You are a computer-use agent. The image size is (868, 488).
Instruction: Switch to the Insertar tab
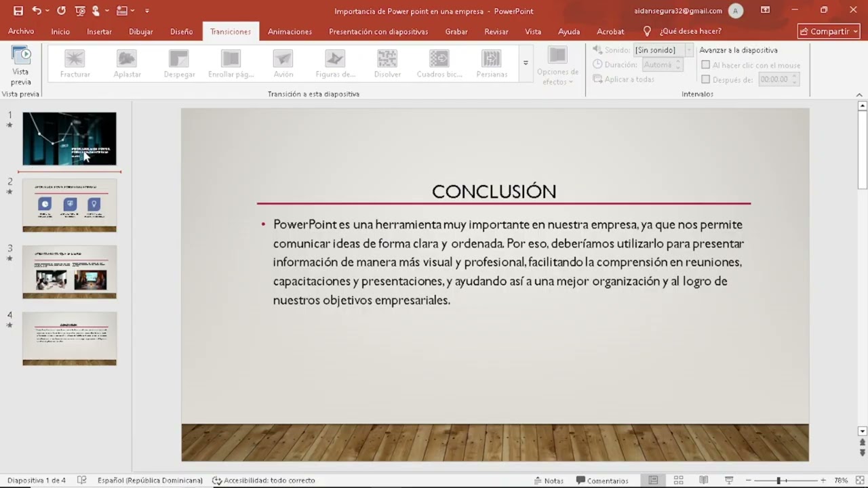point(99,31)
